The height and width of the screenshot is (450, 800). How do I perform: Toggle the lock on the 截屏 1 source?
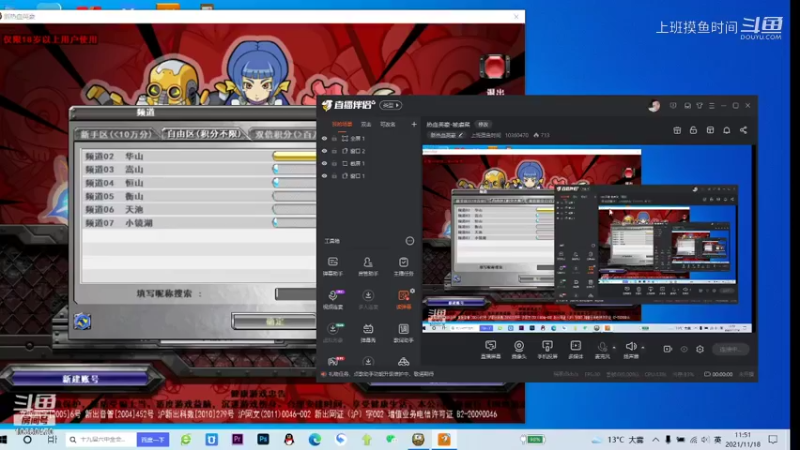click(334, 163)
